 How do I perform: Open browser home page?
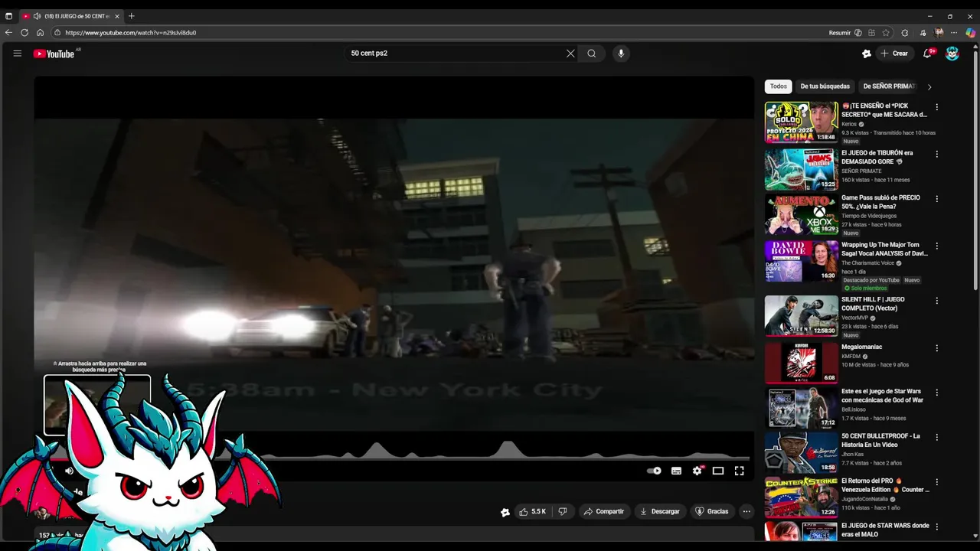point(40,33)
